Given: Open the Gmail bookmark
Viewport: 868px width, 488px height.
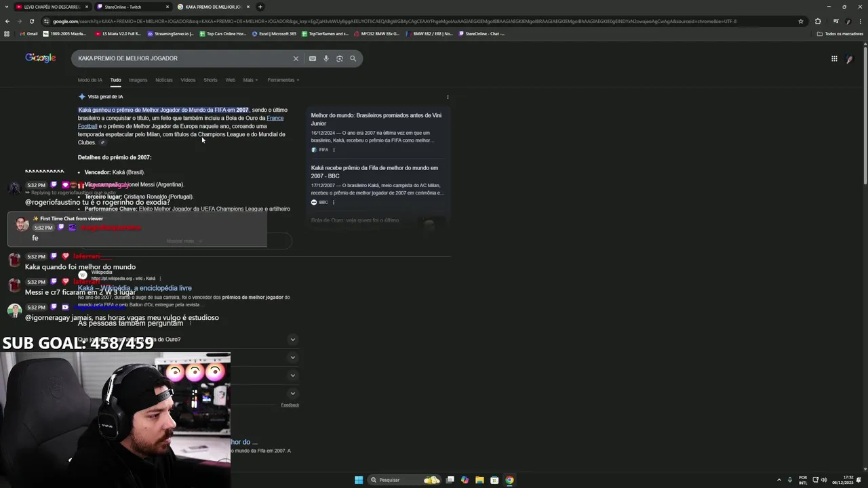Looking at the screenshot, I should pos(28,33).
